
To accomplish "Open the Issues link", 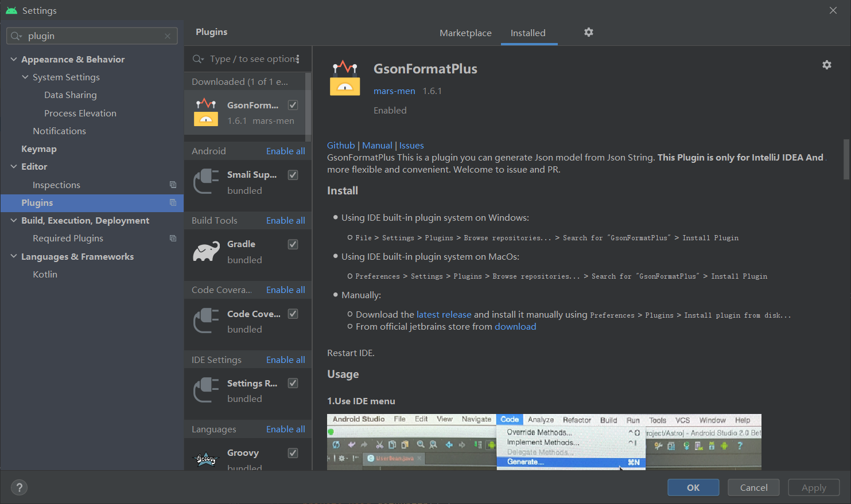I will click(411, 145).
